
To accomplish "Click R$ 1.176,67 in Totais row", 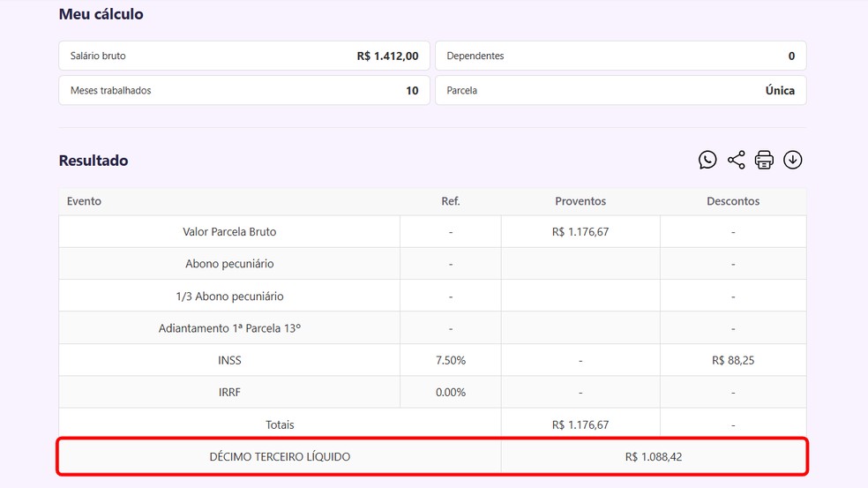I will coord(580,424).
